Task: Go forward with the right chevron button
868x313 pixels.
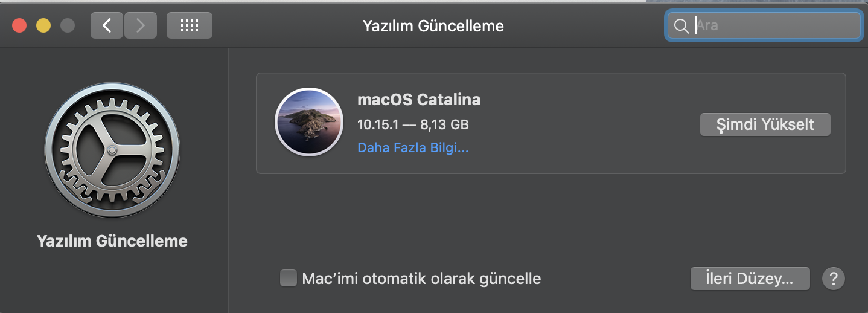Action: 141,25
